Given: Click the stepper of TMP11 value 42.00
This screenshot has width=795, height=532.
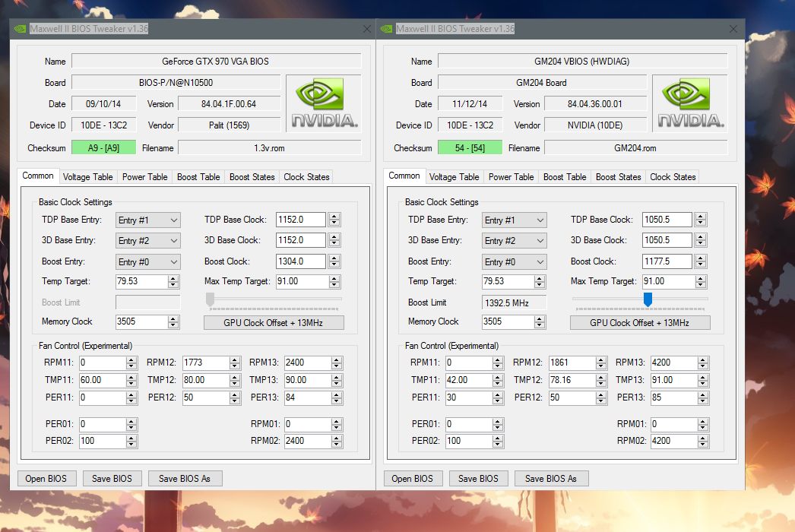Looking at the screenshot, I should [x=498, y=380].
